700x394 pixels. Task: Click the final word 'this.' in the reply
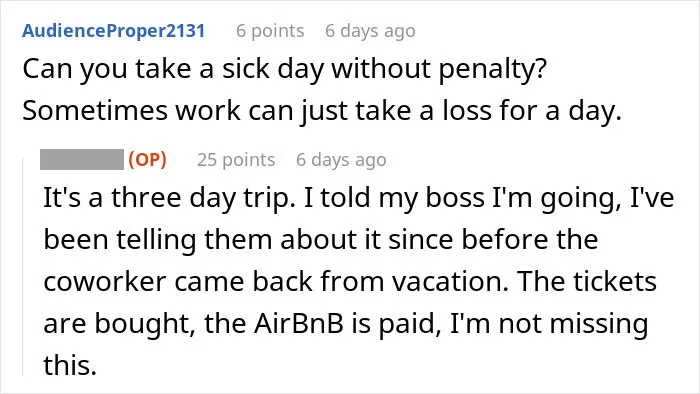point(70,365)
